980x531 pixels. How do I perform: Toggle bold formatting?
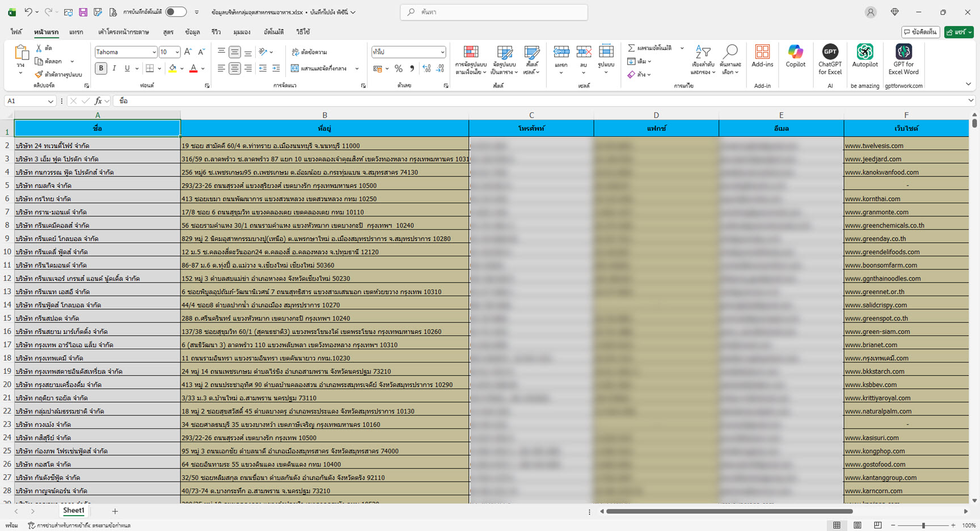pyautogui.click(x=101, y=69)
